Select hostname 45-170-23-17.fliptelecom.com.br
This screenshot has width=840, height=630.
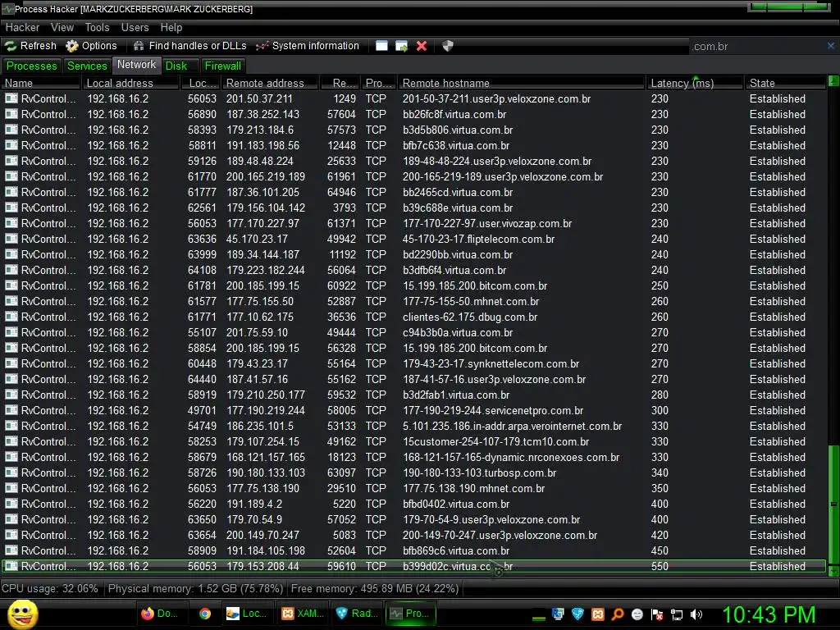[478, 239]
